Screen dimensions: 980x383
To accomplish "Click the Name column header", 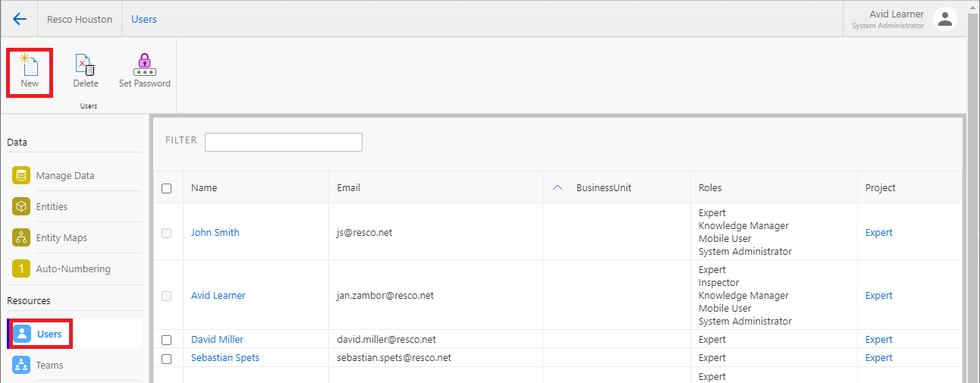I will tap(204, 188).
